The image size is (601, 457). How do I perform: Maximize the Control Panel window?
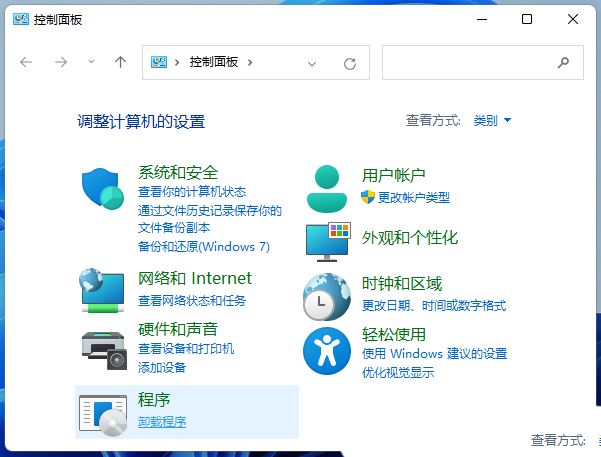click(527, 19)
